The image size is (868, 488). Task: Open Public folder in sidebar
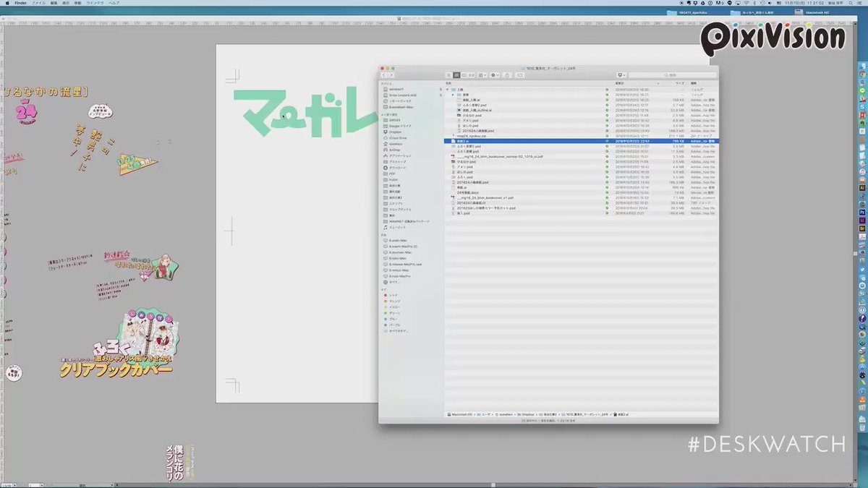tap(392, 179)
